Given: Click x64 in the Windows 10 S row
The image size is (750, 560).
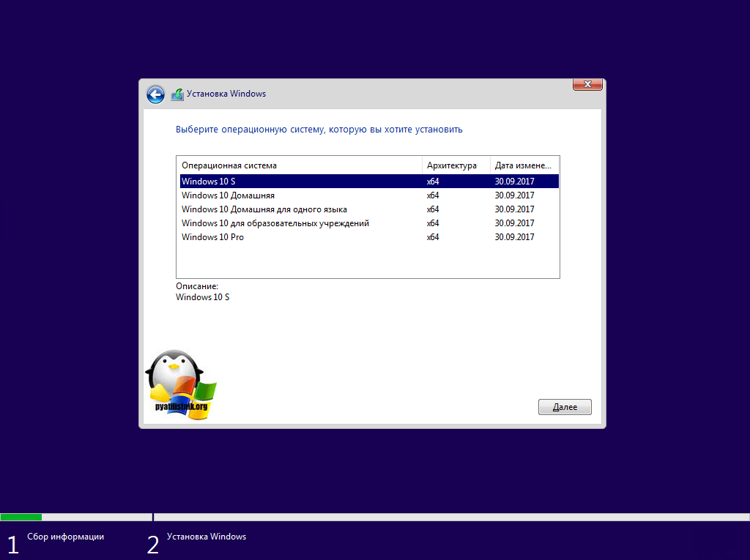Looking at the screenshot, I should click(433, 182).
